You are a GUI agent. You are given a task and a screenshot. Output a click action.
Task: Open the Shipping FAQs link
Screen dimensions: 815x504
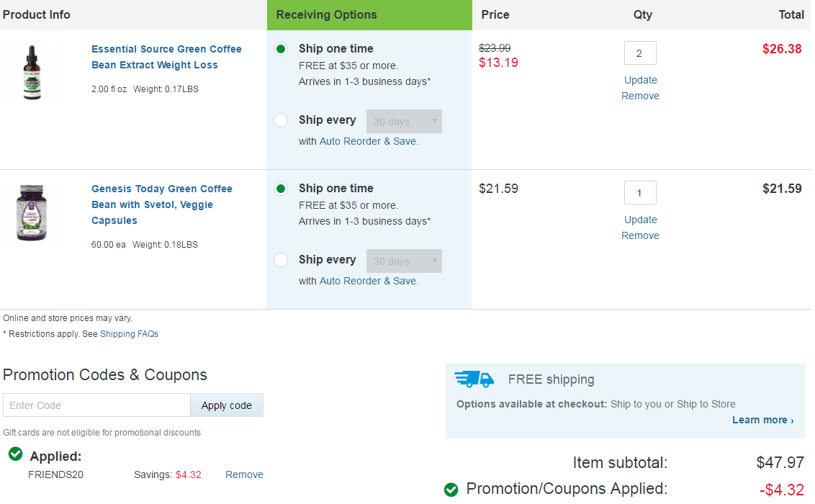[x=129, y=334]
